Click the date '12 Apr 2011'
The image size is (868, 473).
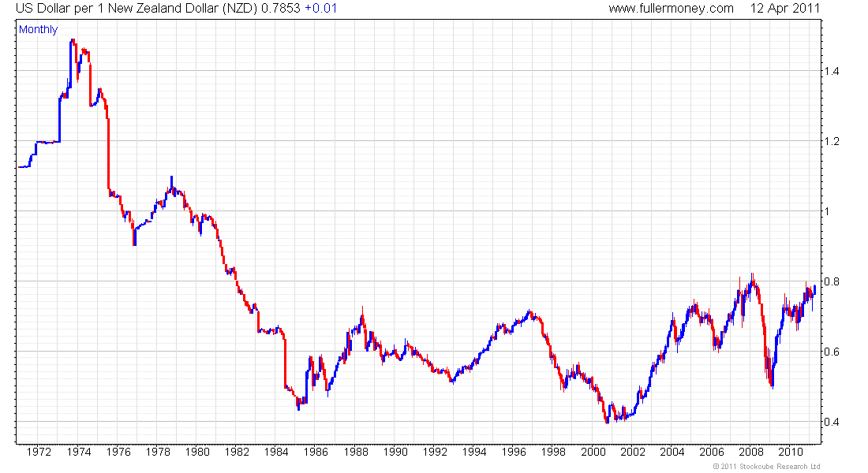pos(784,9)
